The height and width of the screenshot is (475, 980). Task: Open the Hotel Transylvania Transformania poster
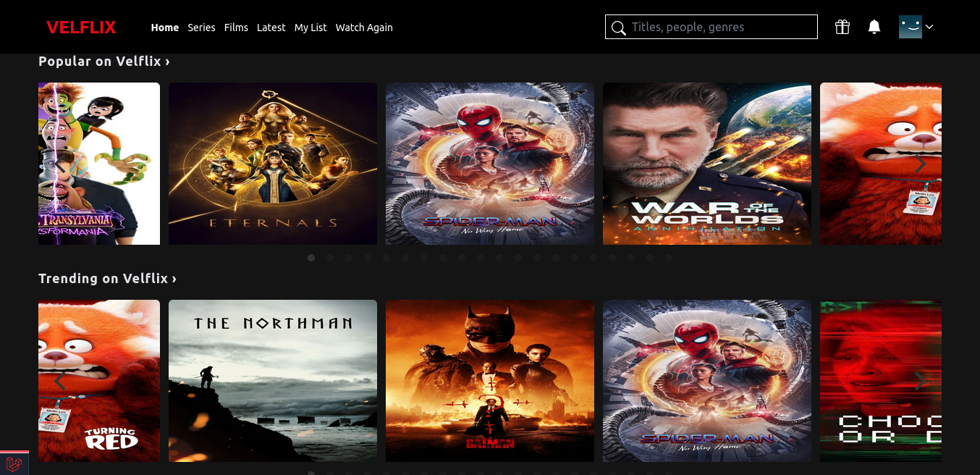pyautogui.click(x=99, y=164)
